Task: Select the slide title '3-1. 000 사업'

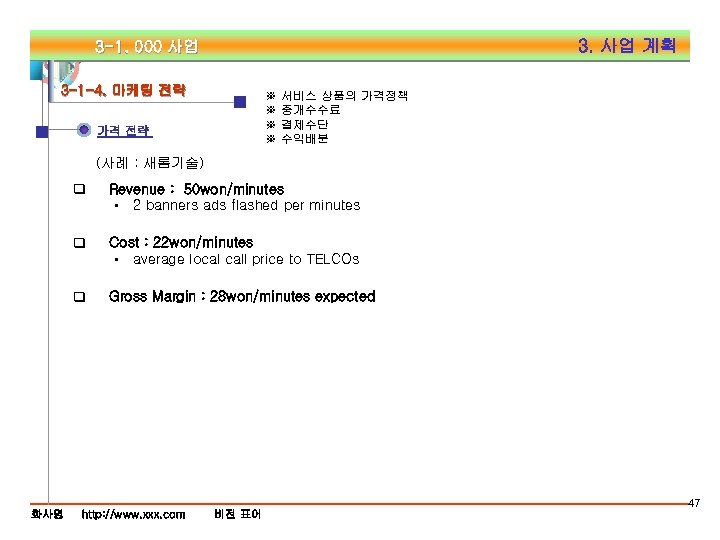Action: [146, 46]
